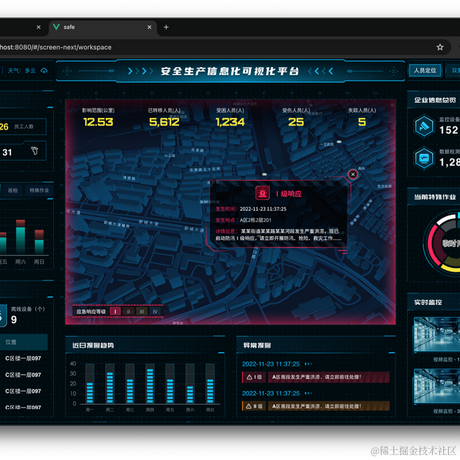The height and width of the screenshot is (460, 460).
Task: Click the Vue logo on safe tab
Action: click(x=56, y=27)
